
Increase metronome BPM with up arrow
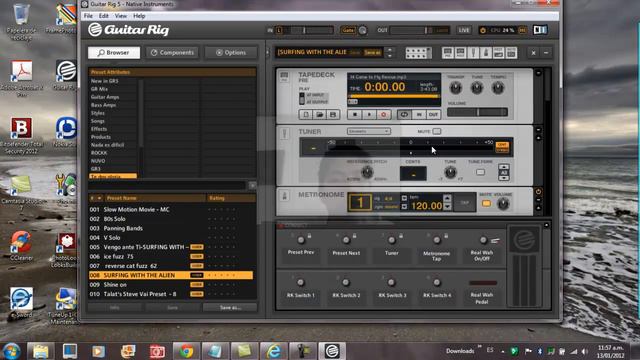447,198
